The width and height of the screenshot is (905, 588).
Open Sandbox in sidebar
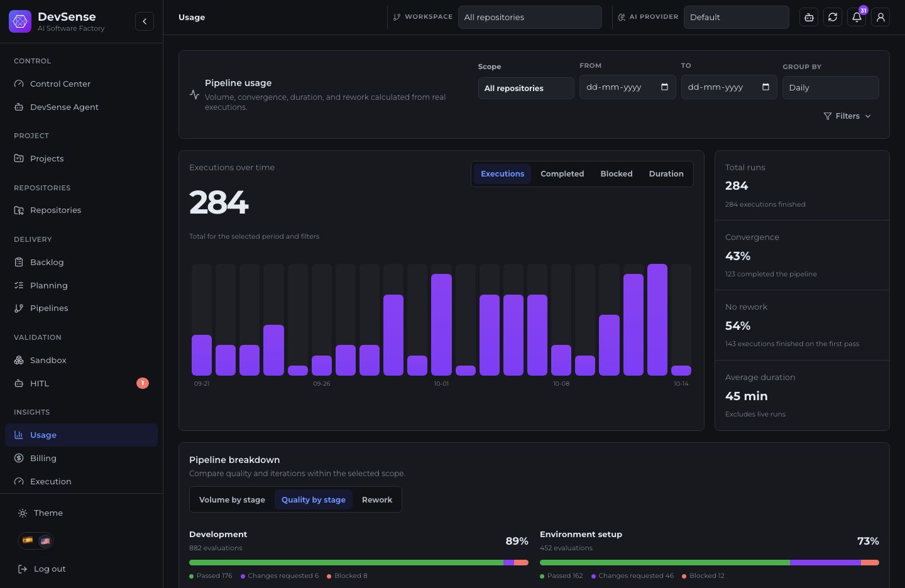coord(81,360)
